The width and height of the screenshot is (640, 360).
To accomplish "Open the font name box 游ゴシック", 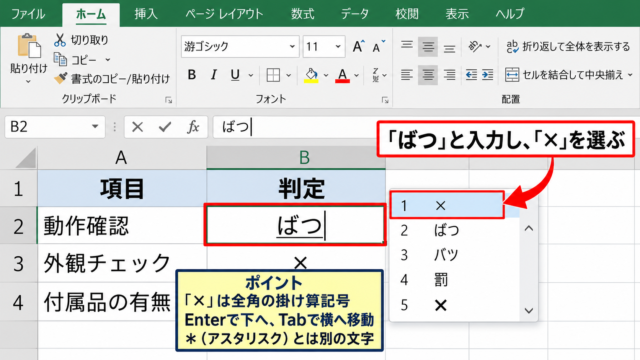I will click(x=240, y=47).
